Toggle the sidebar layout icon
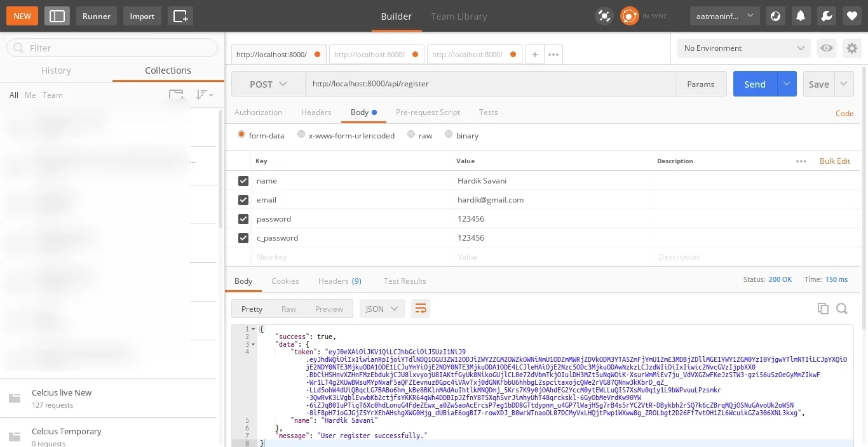Image resolution: width=868 pixels, height=447 pixels. (x=57, y=16)
